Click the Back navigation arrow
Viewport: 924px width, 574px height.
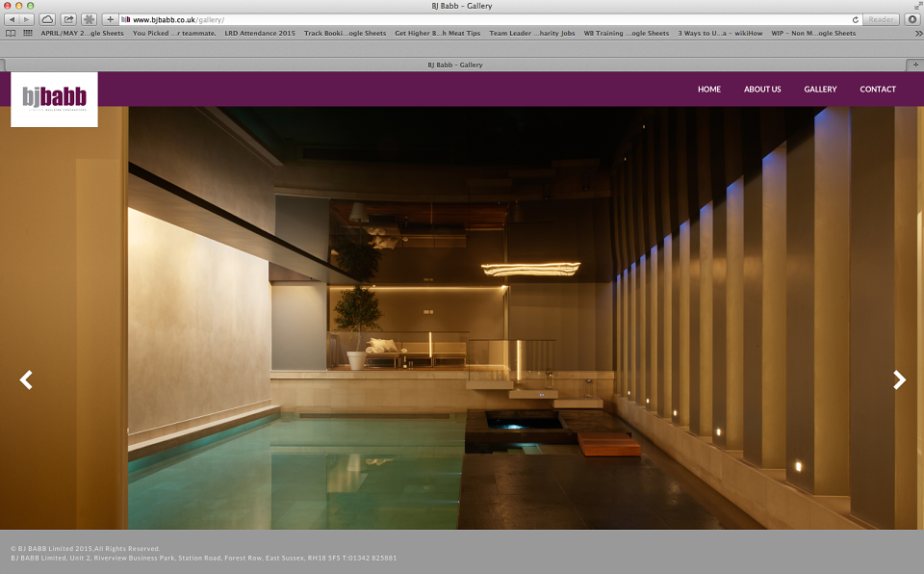click(x=13, y=19)
